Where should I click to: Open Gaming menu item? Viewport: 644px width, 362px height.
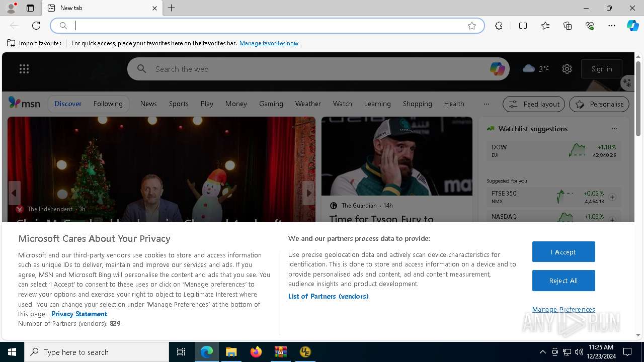(271, 104)
